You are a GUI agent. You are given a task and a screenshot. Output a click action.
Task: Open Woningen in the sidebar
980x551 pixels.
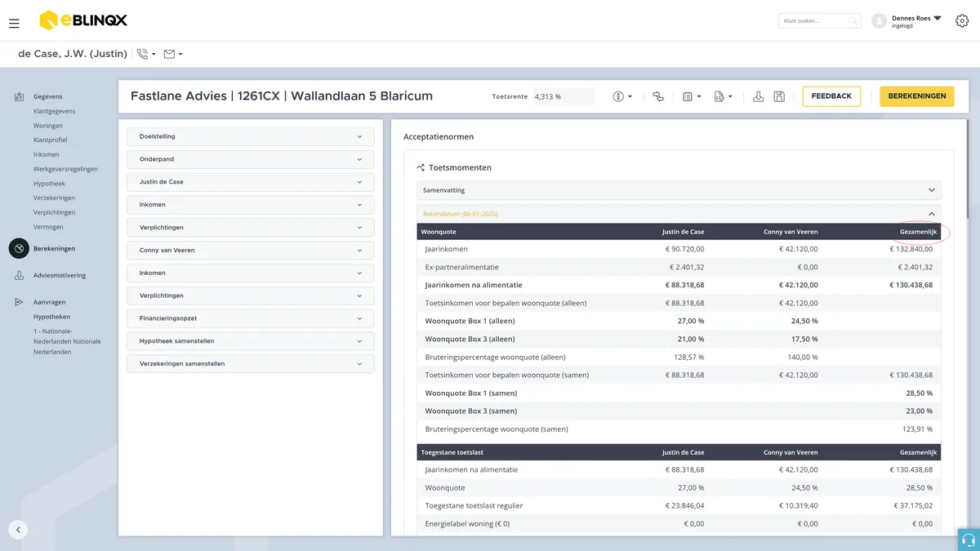tap(48, 126)
